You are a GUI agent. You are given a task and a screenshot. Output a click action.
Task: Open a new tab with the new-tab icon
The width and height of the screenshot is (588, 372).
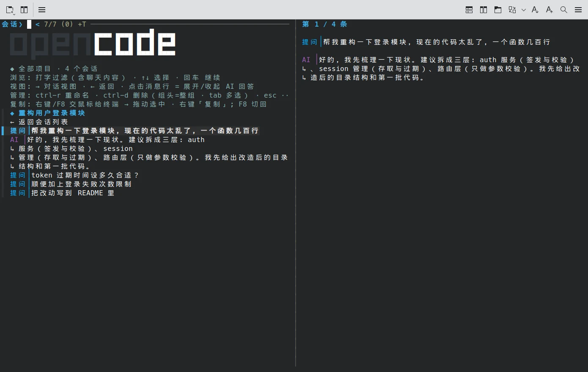click(x=10, y=10)
